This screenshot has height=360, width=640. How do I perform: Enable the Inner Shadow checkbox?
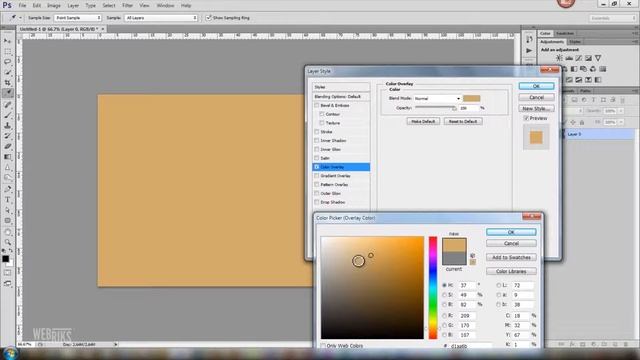(316, 140)
